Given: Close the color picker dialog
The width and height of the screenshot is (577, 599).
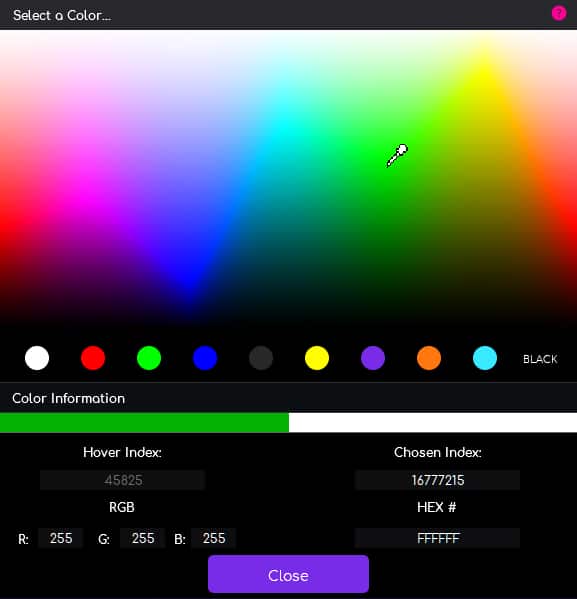Looking at the screenshot, I should 288,574.
